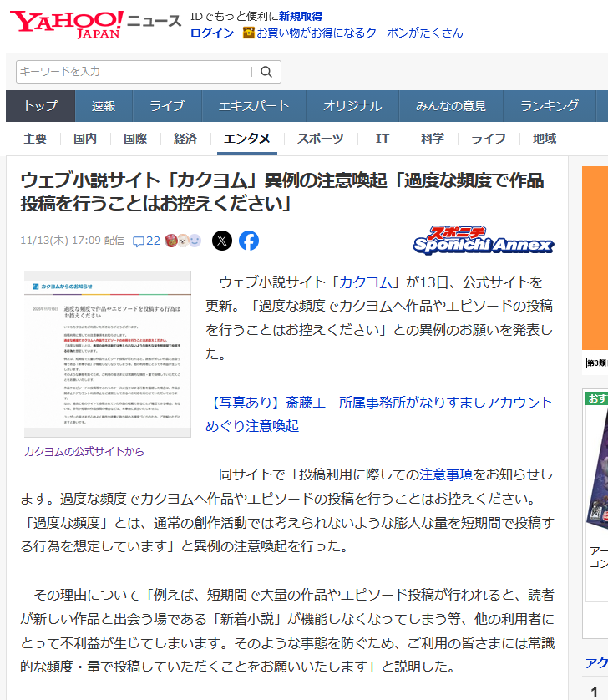The height and width of the screenshot is (700, 608).
Task: Select the エキスパート tab
Action: coord(254,106)
